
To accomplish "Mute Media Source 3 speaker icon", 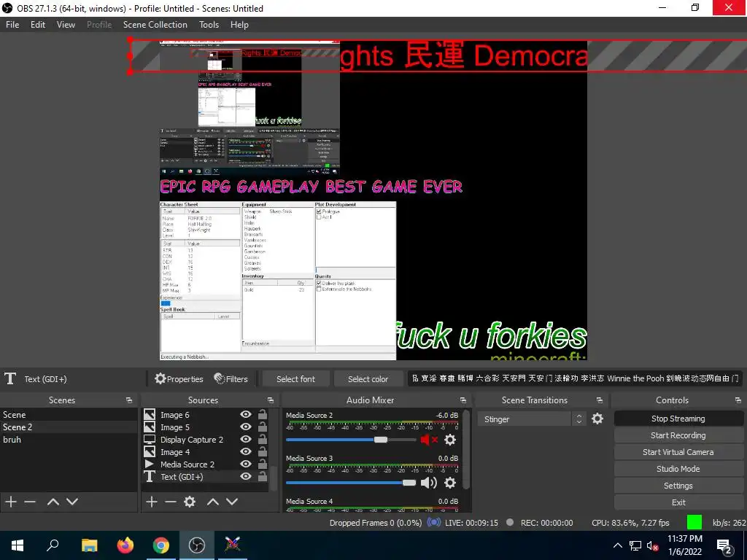I will (x=429, y=483).
